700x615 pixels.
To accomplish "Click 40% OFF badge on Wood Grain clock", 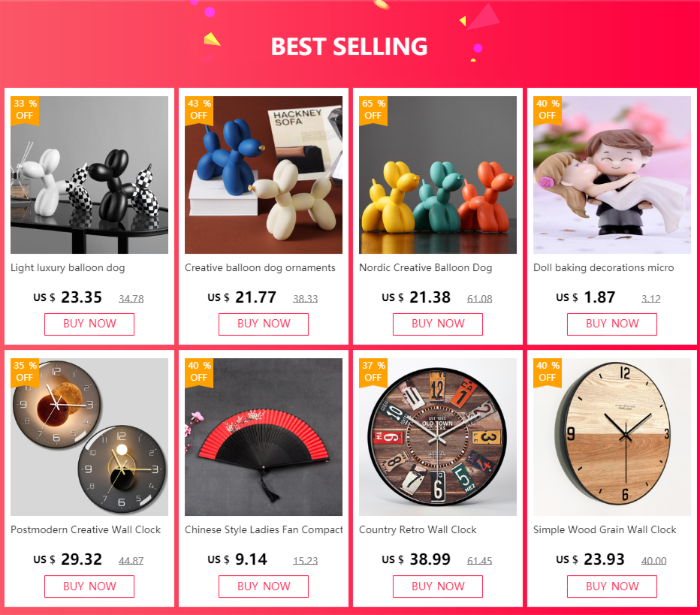I will coord(548,372).
